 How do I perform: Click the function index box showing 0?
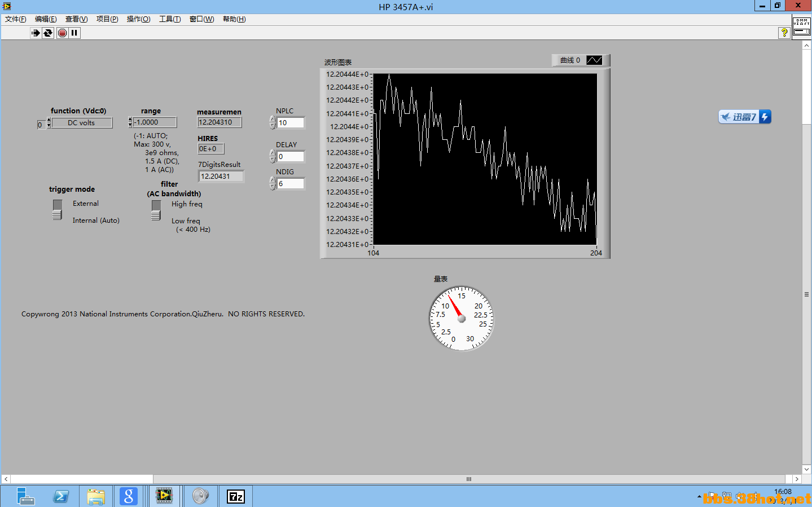tap(40, 125)
